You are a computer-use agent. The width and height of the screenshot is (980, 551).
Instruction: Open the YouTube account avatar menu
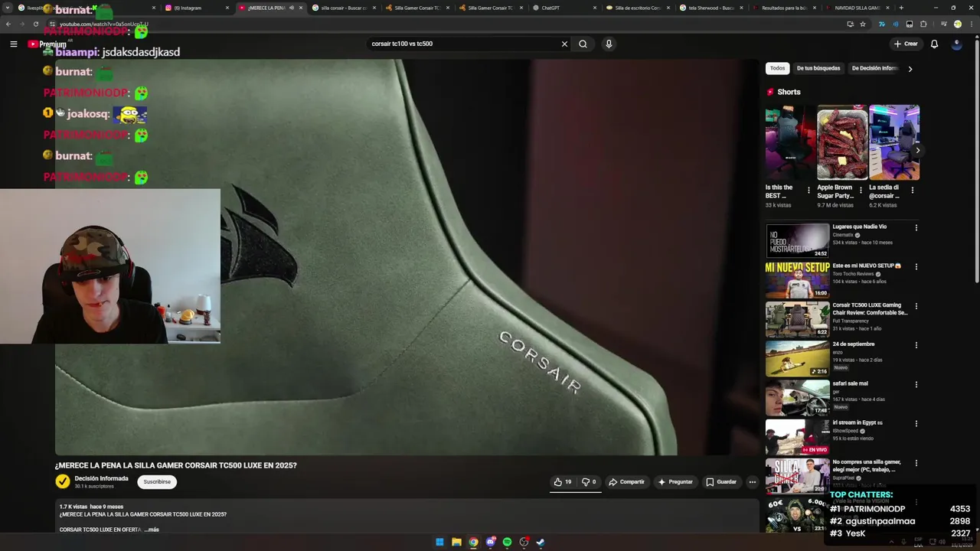pyautogui.click(x=956, y=44)
